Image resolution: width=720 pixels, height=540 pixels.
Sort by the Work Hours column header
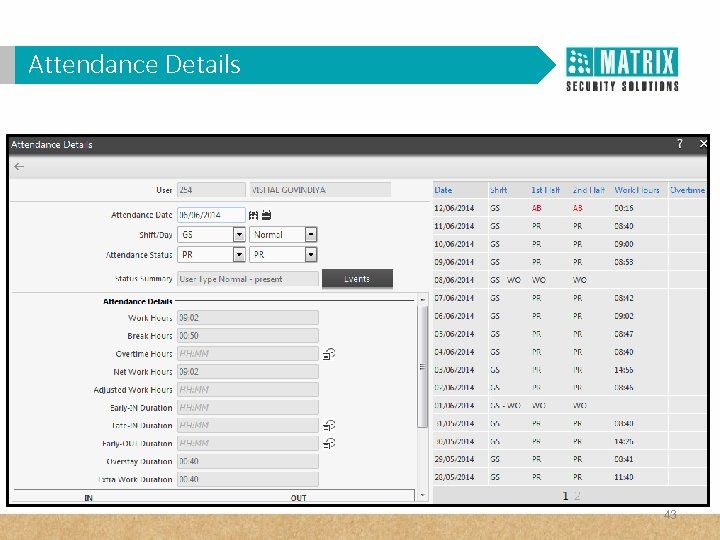pos(636,190)
